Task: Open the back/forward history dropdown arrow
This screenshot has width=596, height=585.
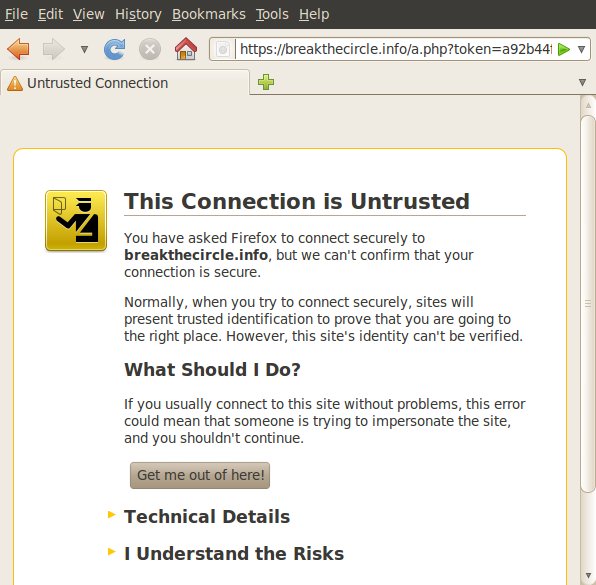Action: pyautogui.click(x=84, y=49)
